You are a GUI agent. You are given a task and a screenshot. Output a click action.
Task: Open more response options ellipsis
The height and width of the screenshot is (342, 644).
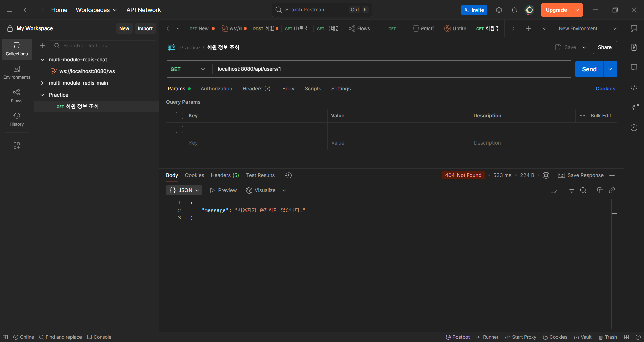click(612, 175)
